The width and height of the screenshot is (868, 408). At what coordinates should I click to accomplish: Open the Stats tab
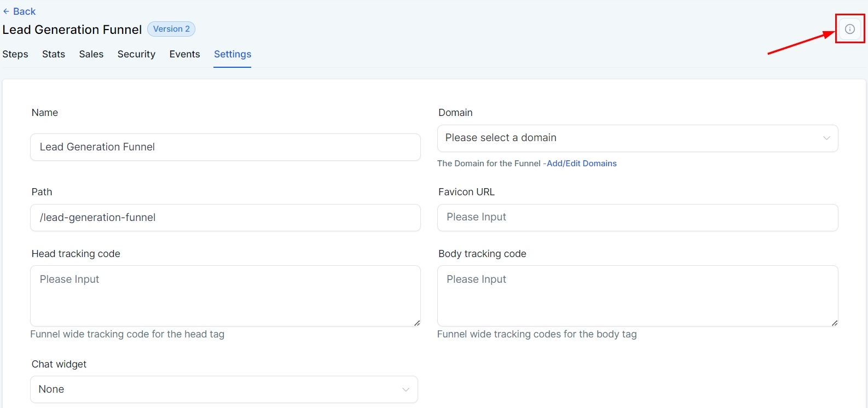54,54
